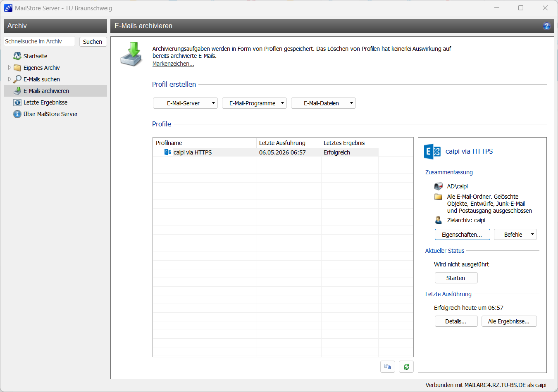Sort by Letzte Ausführung column header

[x=289, y=143]
